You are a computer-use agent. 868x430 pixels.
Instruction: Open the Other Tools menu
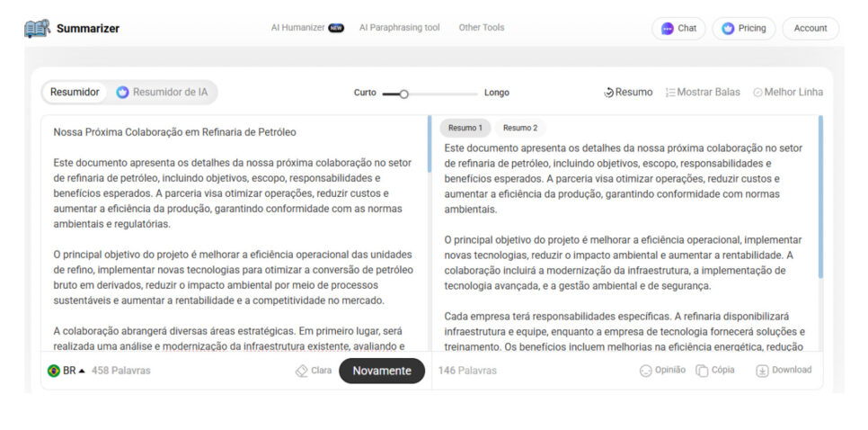(481, 28)
